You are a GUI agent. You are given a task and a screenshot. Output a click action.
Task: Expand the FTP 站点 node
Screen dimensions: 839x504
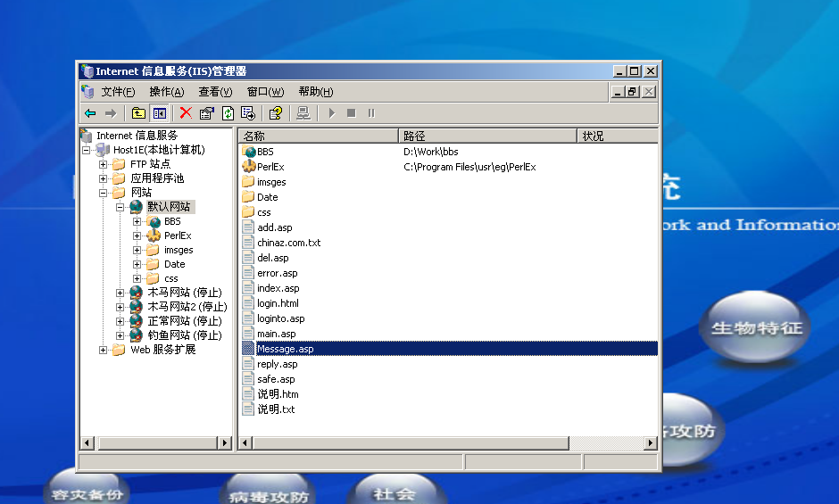click(104, 164)
